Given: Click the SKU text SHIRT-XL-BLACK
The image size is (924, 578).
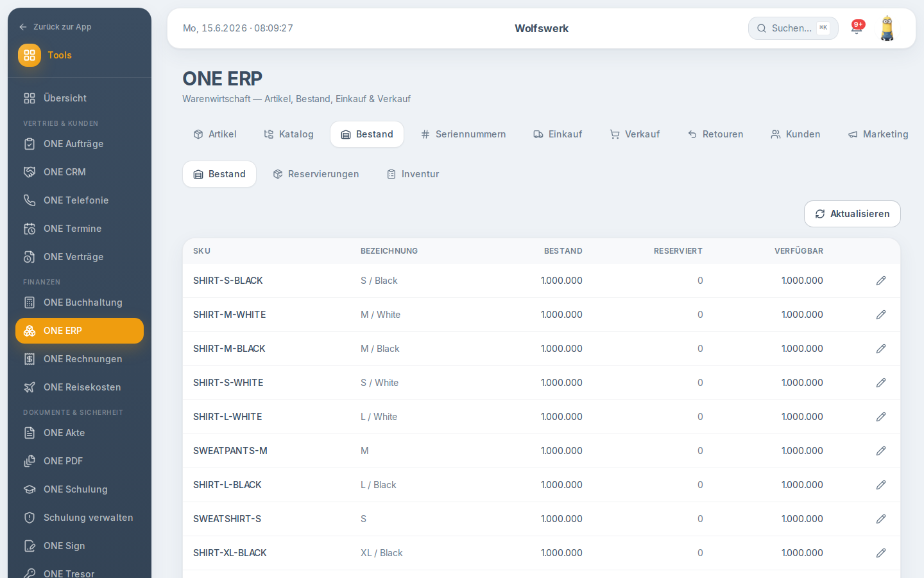Looking at the screenshot, I should coord(230,553).
